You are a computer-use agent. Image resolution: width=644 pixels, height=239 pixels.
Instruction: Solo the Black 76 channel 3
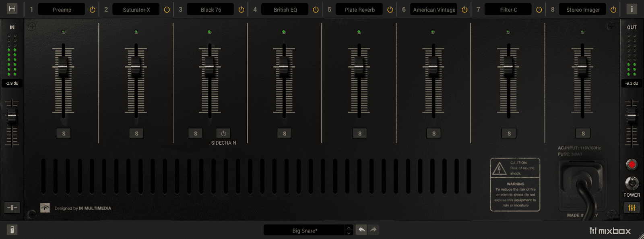click(x=196, y=133)
